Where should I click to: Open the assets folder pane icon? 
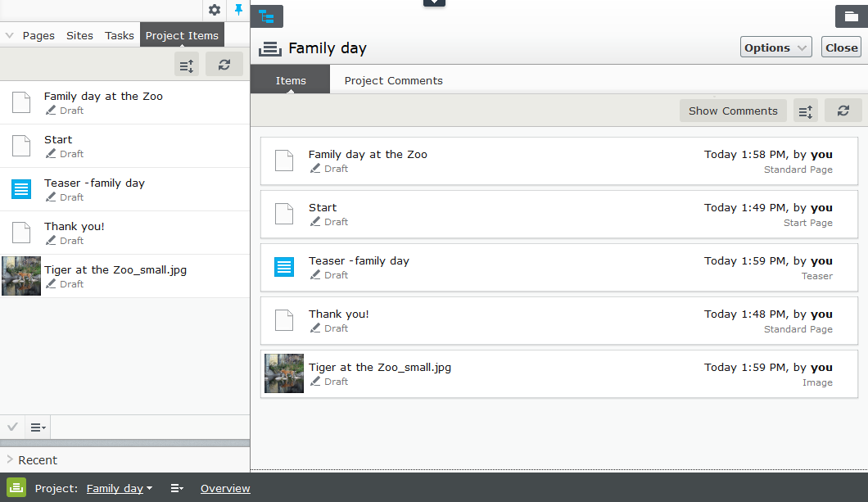(x=851, y=16)
